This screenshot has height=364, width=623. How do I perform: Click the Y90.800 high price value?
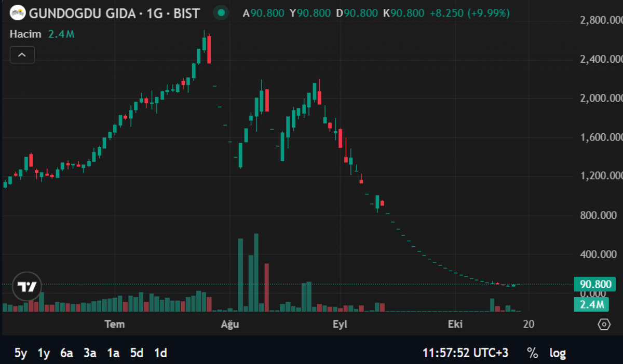(x=310, y=13)
